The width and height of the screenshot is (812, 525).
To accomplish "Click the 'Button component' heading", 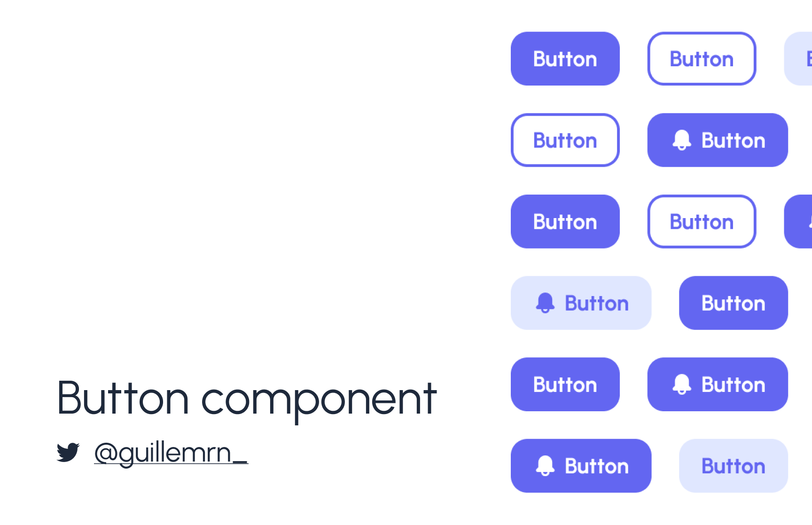I will coord(247,399).
